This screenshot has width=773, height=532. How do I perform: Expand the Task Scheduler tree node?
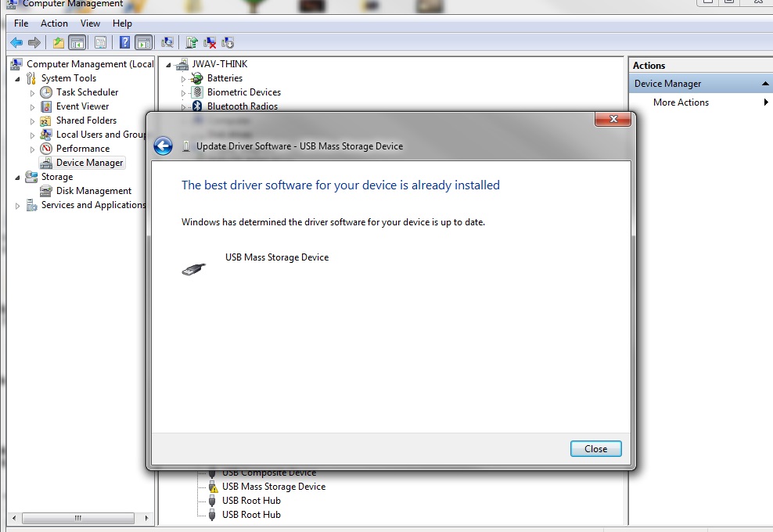tap(33, 92)
